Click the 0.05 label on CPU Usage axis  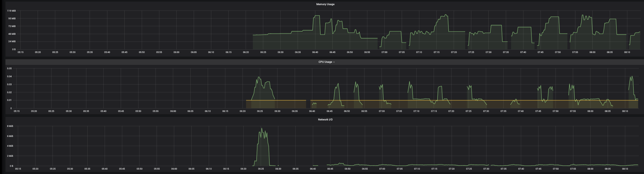click(9, 68)
